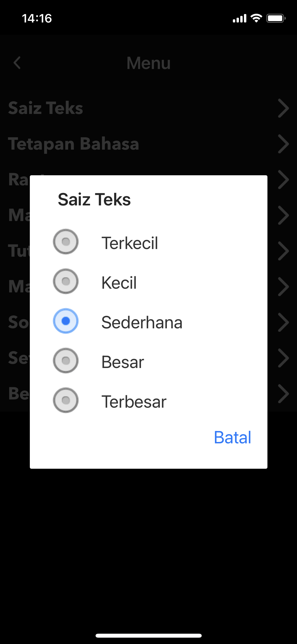Tap the Wi-Fi status icon

(x=256, y=18)
